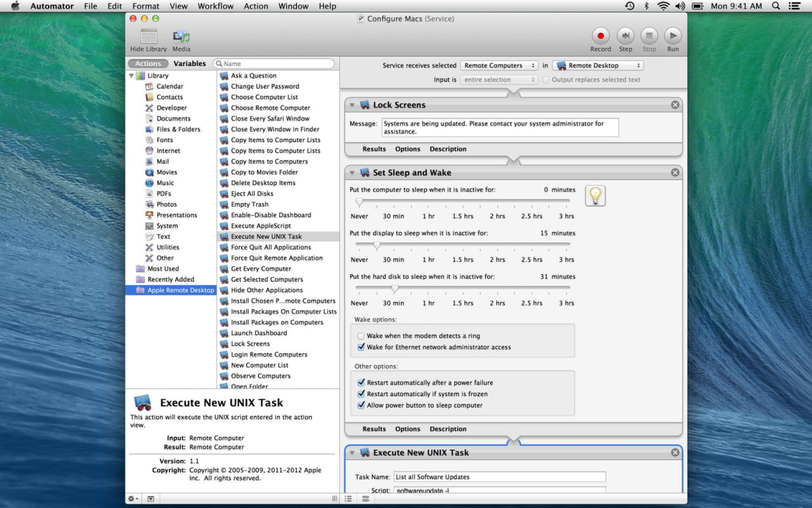Open the Remote Desktop application dropdown

coord(598,65)
